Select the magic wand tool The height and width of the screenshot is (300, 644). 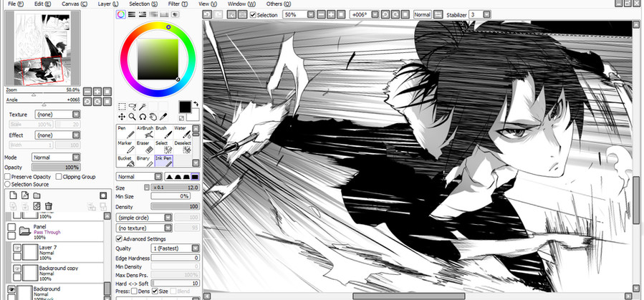tap(143, 107)
